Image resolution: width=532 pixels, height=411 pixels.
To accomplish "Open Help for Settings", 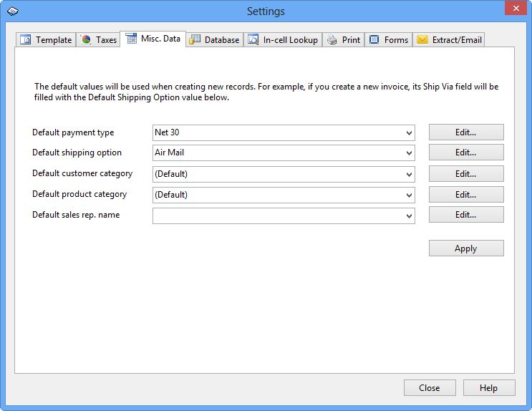I will coord(489,387).
